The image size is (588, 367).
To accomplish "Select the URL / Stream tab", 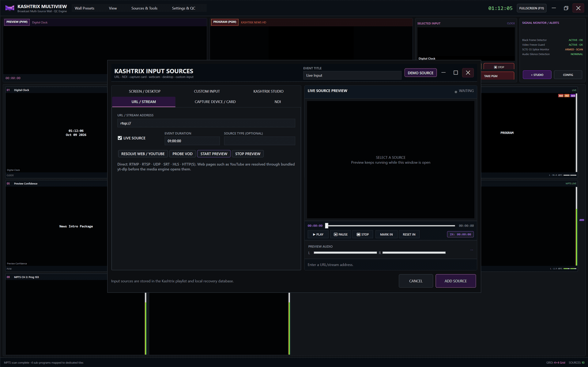I will [x=144, y=102].
